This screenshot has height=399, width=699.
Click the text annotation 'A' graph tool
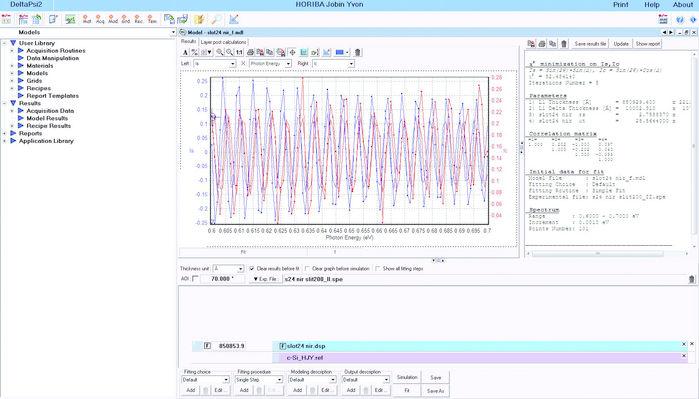coord(185,52)
